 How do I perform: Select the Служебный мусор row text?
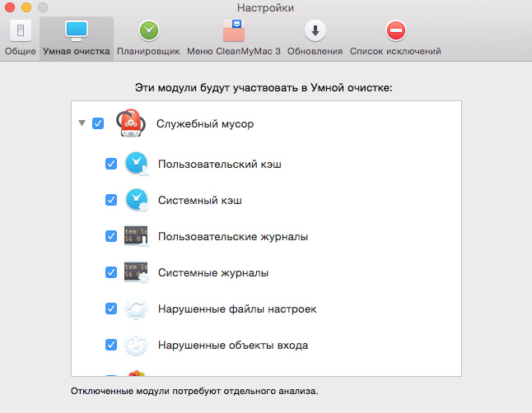205,123
